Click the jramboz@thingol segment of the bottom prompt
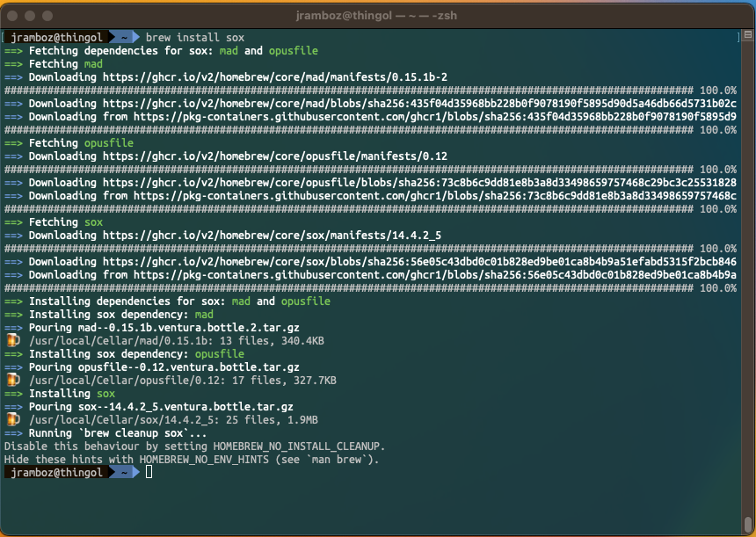The width and height of the screenshot is (756, 537). coord(56,473)
